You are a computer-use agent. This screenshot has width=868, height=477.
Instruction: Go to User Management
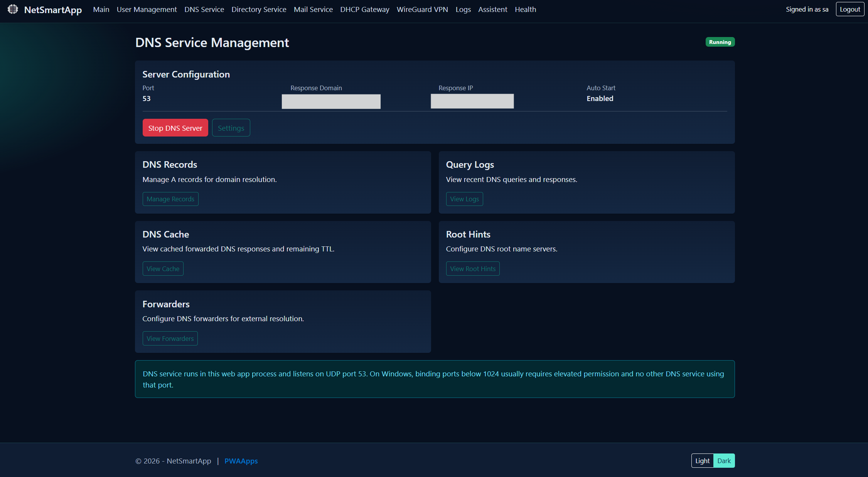(x=147, y=9)
